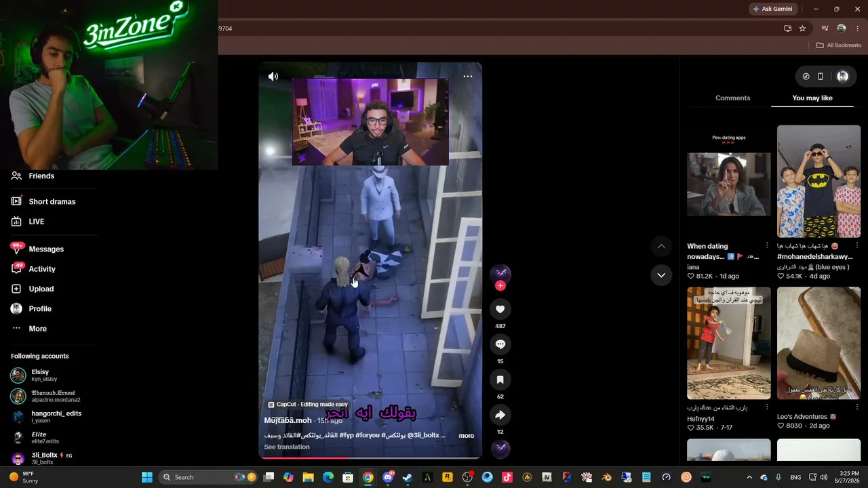The height and width of the screenshot is (488, 868).
Task: Open the alpacino.montana2 following account
Action: (44, 396)
